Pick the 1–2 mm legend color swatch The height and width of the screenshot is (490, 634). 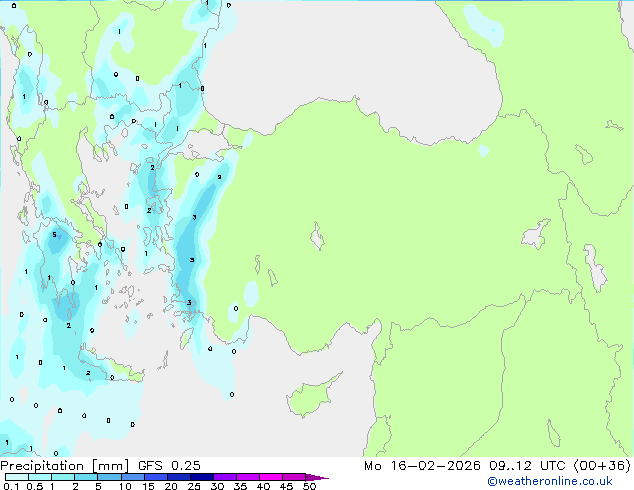[x=63, y=477]
